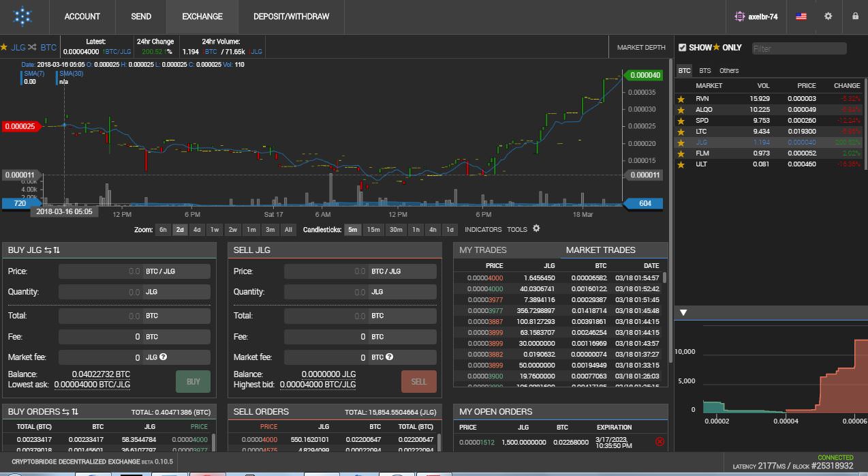Click the red SELL button
Image resolution: width=868 pixels, height=476 pixels.
(419, 381)
